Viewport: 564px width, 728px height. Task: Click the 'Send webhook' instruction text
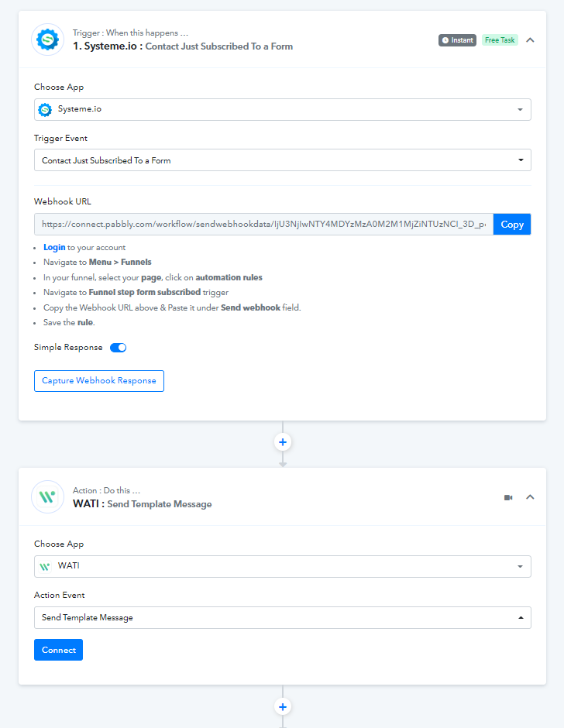[x=250, y=307]
